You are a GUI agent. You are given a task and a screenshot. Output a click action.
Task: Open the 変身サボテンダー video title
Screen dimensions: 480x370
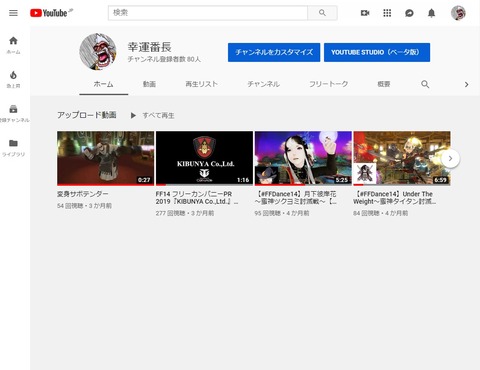pyautogui.click(x=83, y=194)
